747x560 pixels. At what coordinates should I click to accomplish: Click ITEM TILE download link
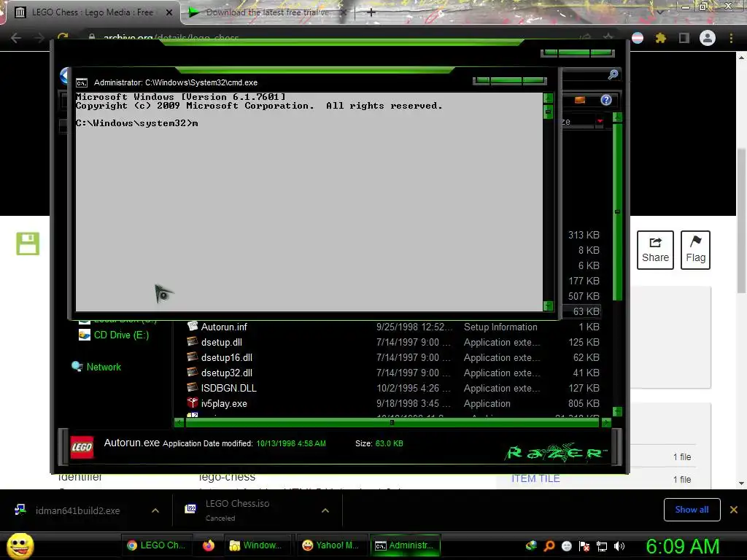pos(535,478)
